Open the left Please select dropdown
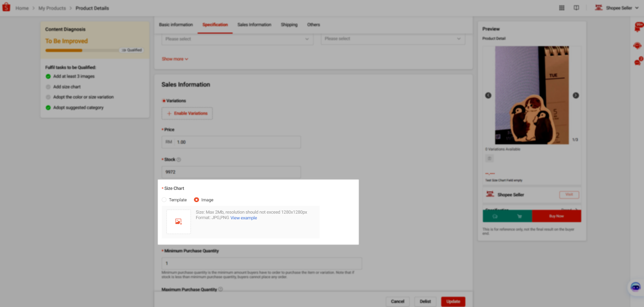Screen dimensions: 644x307 pyautogui.click(x=237, y=39)
